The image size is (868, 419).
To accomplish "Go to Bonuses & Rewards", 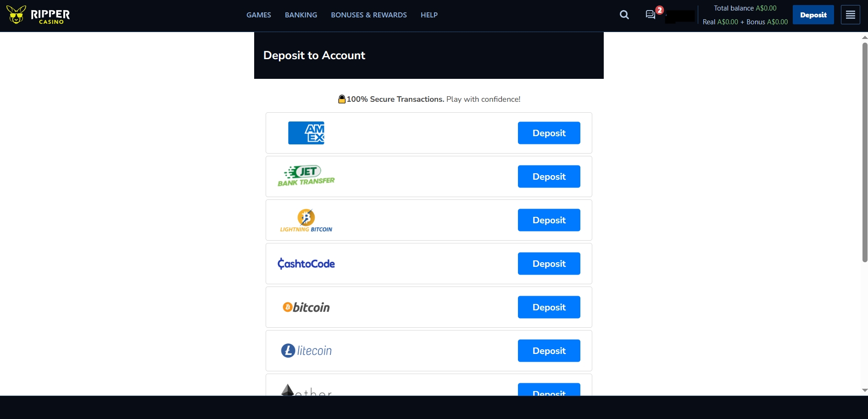I will pyautogui.click(x=369, y=15).
